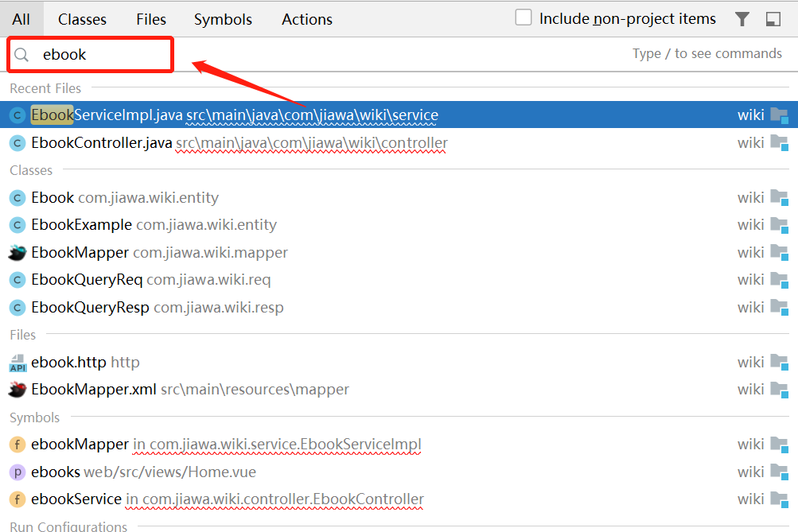This screenshot has width=798, height=532.
Task: Click wiki module folder icon on ebooks symbol row
Action: 779,472
